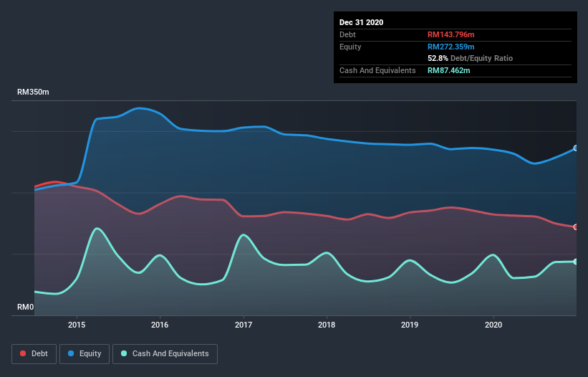Click the 2017 x-axis label

[244, 325]
